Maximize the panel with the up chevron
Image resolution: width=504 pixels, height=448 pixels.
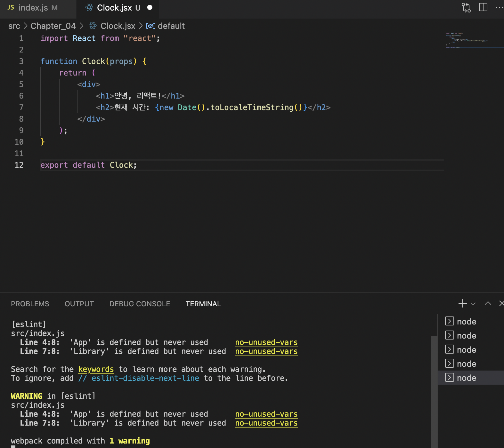pyautogui.click(x=488, y=303)
